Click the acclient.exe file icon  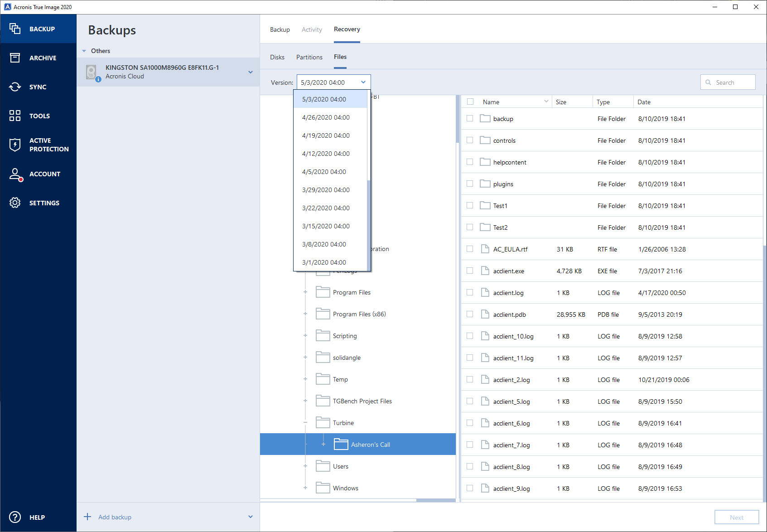pyautogui.click(x=485, y=271)
